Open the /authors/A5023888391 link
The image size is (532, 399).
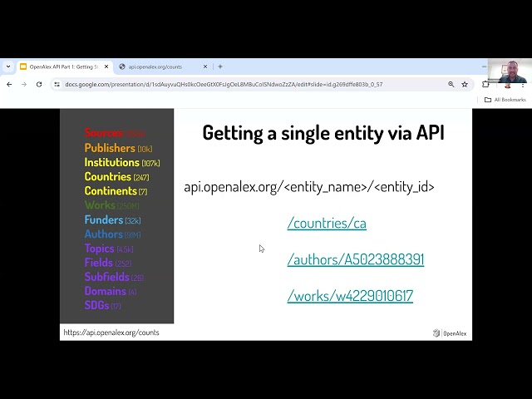(356, 259)
